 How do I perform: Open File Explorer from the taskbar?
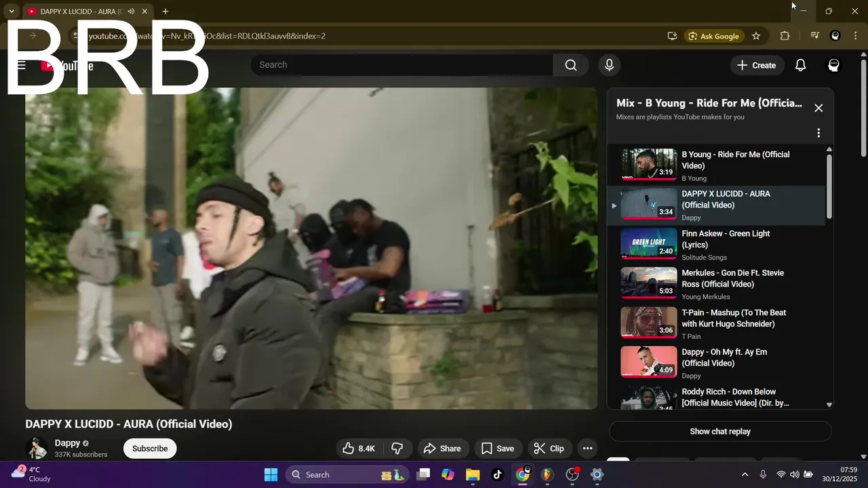tap(473, 474)
